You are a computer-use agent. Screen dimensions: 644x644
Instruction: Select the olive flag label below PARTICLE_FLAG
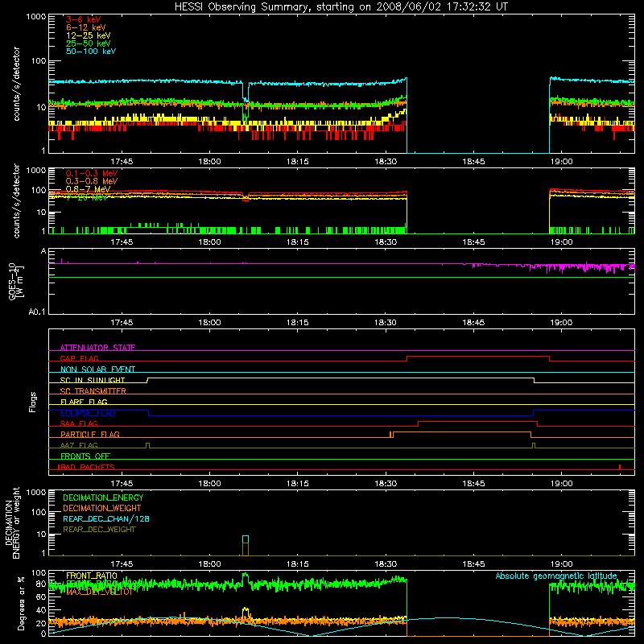[79, 445]
